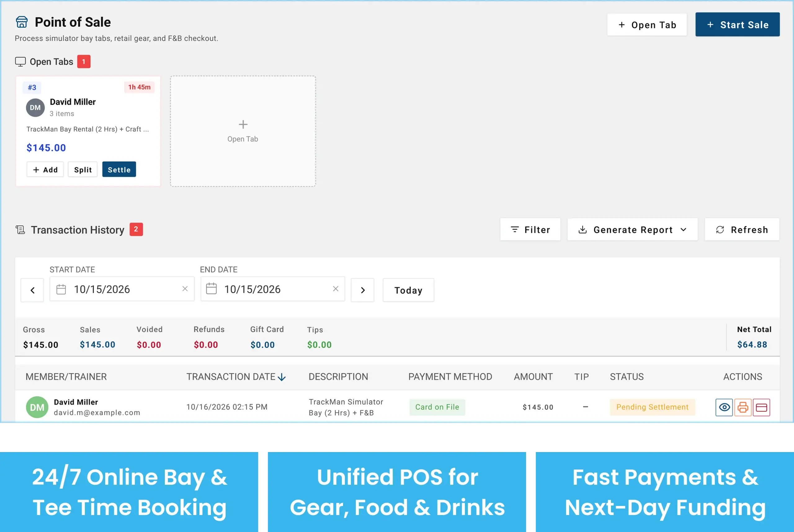Jump to Today date range

(x=408, y=290)
